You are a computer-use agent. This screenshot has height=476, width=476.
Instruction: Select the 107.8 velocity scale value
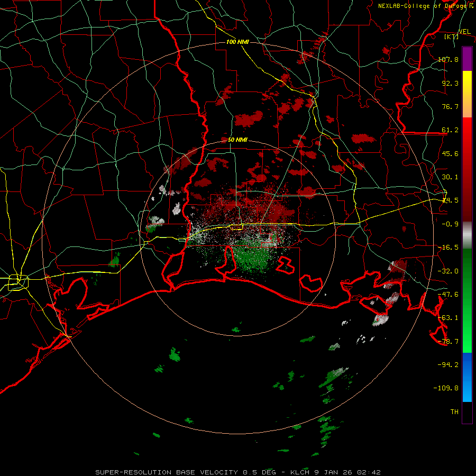pyautogui.click(x=448, y=59)
